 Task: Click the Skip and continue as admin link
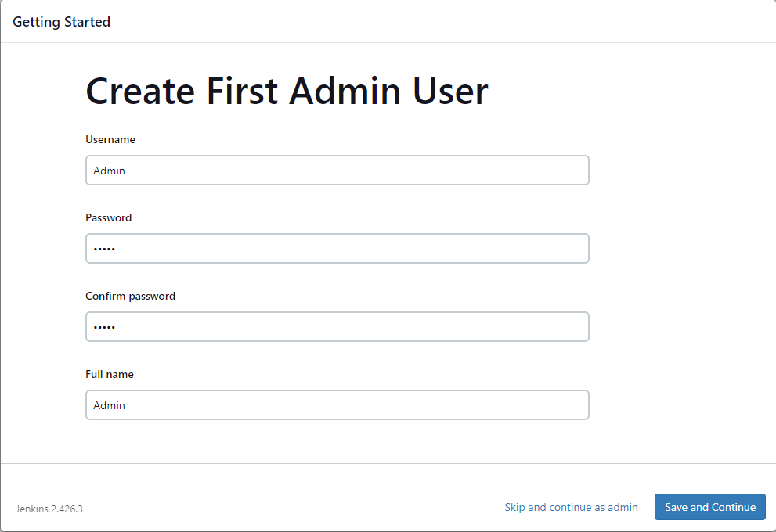pyautogui.click(x=571, y=507)
